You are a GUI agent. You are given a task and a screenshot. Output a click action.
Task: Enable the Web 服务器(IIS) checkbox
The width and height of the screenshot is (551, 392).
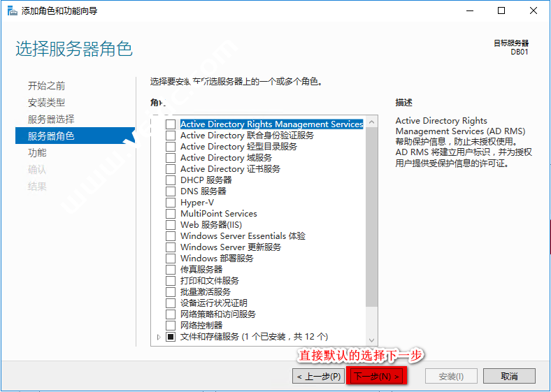coord(171,225)
